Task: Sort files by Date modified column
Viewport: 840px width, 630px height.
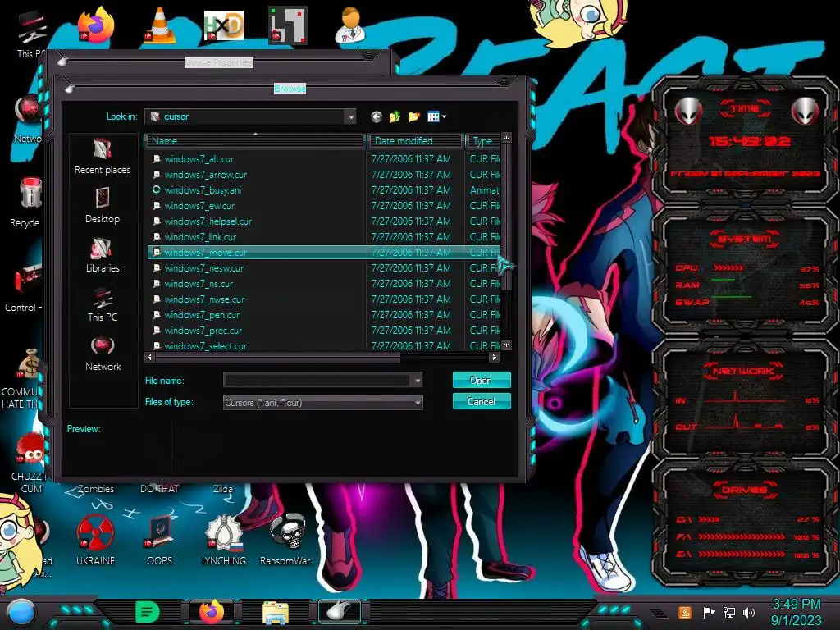Action: click(414, 141)
